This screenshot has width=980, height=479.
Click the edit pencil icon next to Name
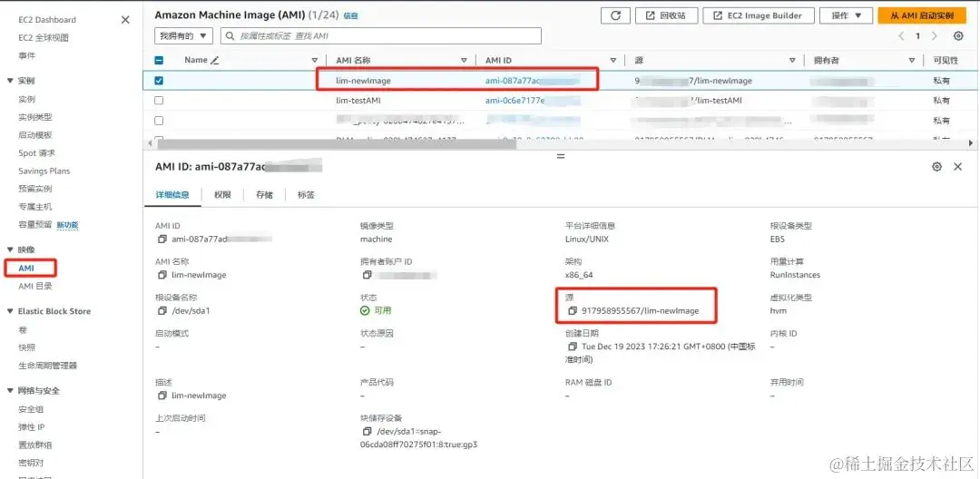(215, 61)
